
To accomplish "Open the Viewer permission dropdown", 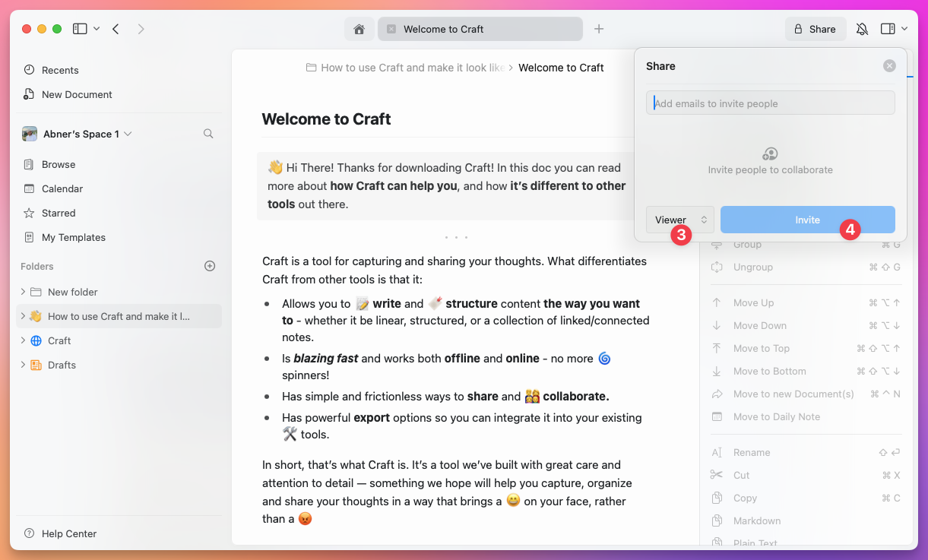I will click(679, 219).
